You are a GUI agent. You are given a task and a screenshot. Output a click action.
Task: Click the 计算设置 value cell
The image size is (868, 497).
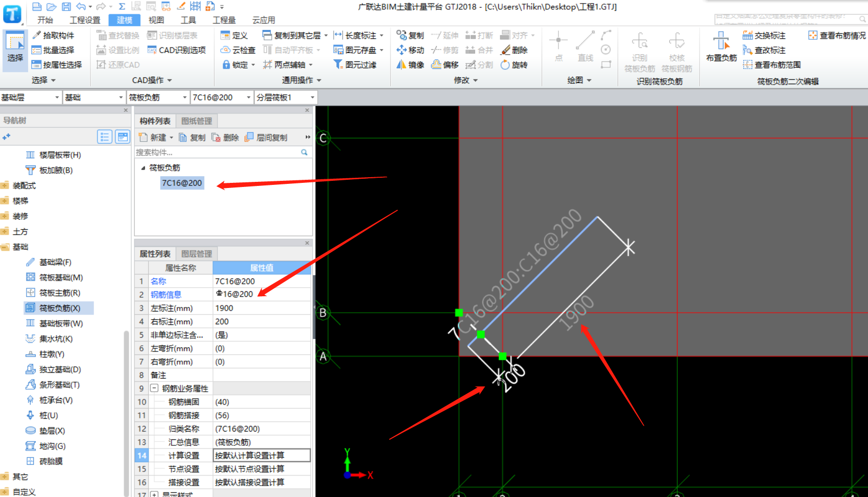pyautogui.click(x=262, y=455)
